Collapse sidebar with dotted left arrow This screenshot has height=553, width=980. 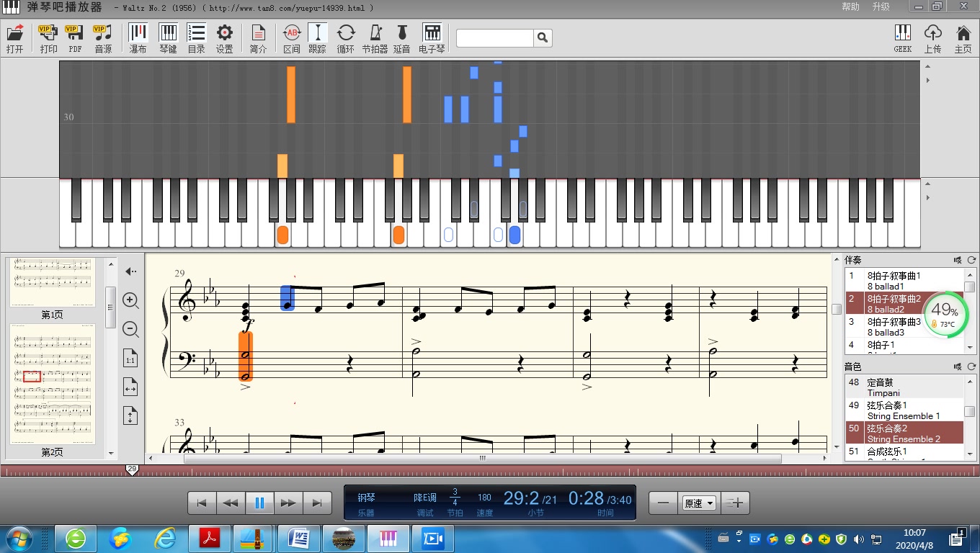tap(130, 271)
